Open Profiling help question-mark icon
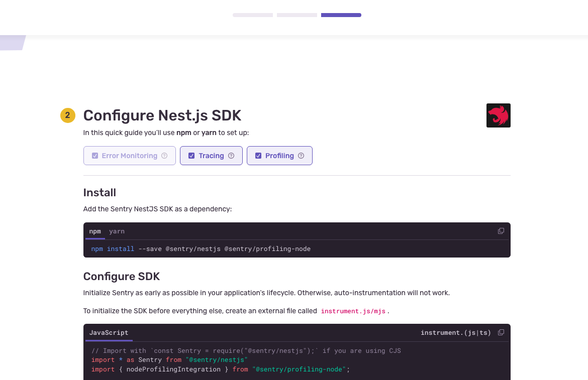The image size is (588, 380). pyautogui.click(x=301, y=156)
